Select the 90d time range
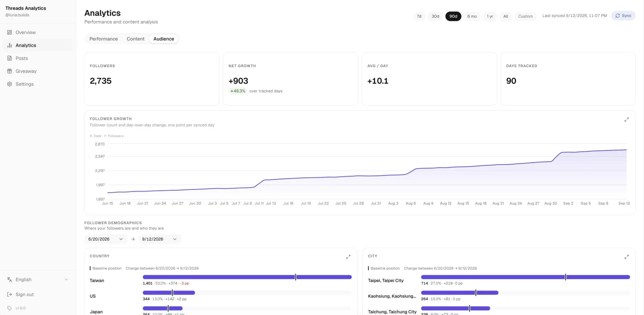 click(x=453, y=16)
